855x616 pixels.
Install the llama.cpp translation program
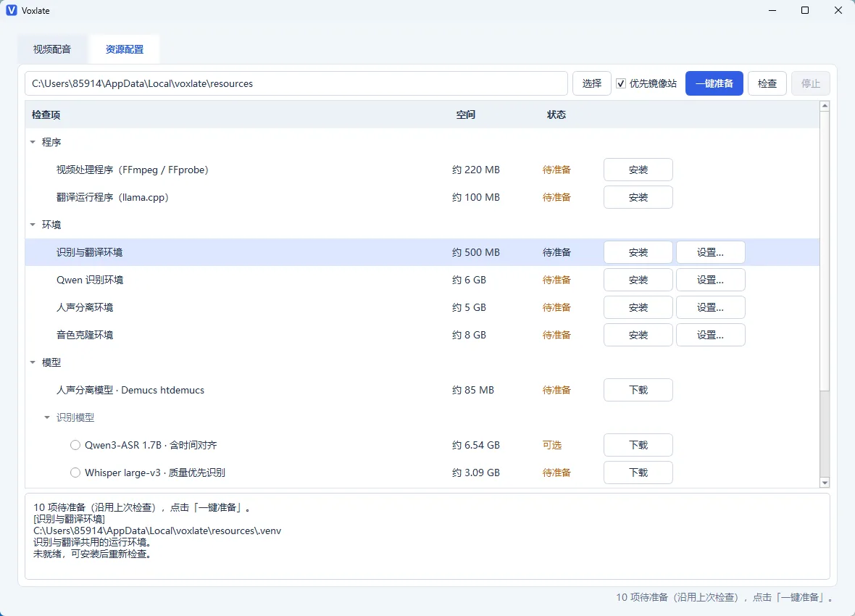tap(638, 197)
